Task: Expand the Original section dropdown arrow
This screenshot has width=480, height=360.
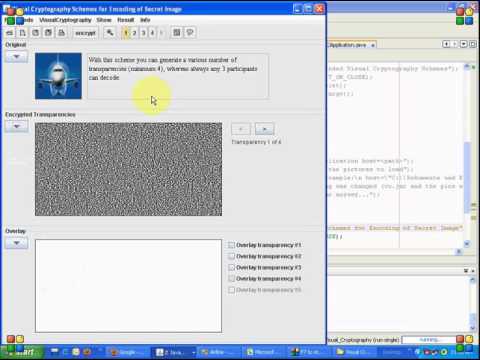Action: pos(16,57)
